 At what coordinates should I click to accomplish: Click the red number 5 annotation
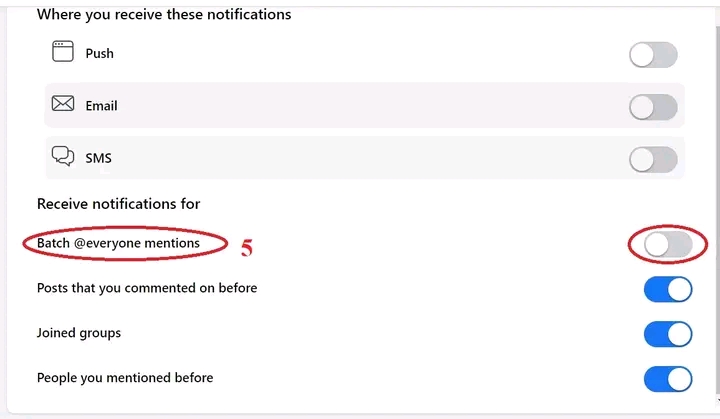247,248
